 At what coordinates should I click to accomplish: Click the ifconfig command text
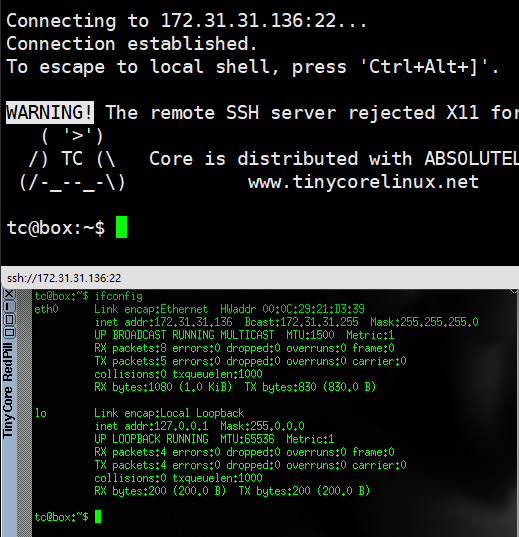(119, 296)
